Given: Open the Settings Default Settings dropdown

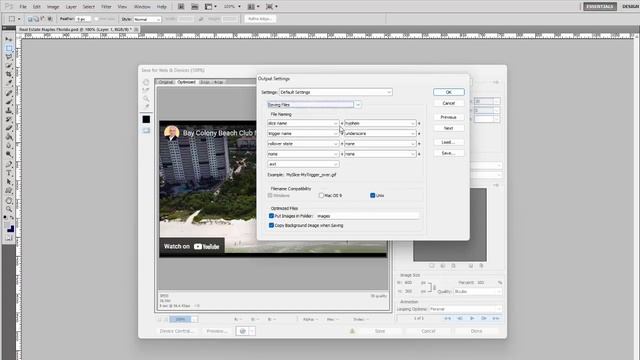Looking at the screenshot, I should pyautogui.click(x=336, y=92).
